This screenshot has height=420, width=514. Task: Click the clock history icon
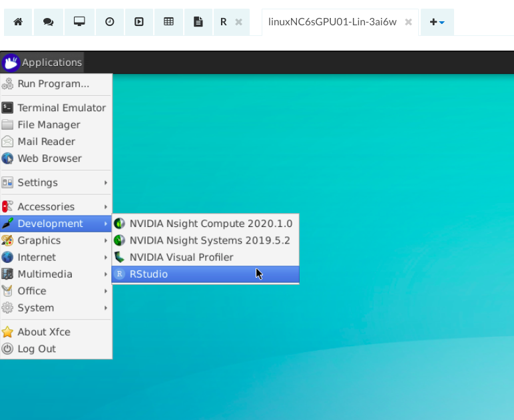point(110,22)
